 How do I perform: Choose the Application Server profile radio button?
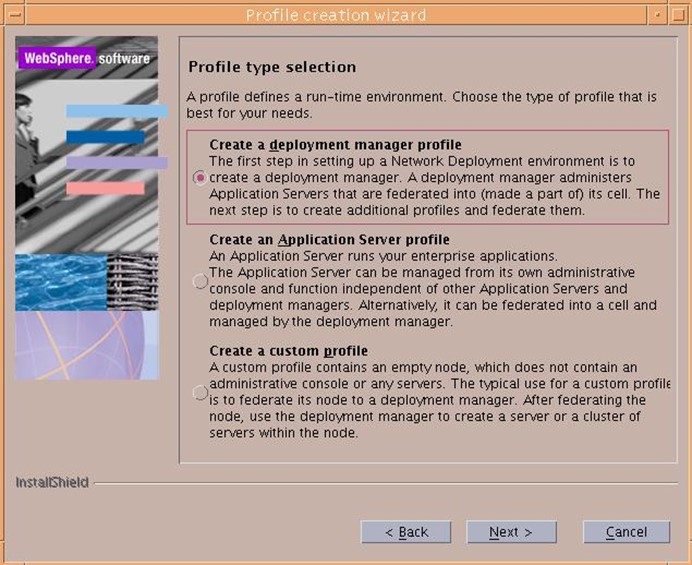200,282
